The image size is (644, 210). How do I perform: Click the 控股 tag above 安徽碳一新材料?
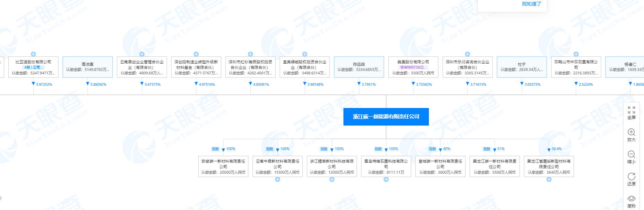coord(216,149)
